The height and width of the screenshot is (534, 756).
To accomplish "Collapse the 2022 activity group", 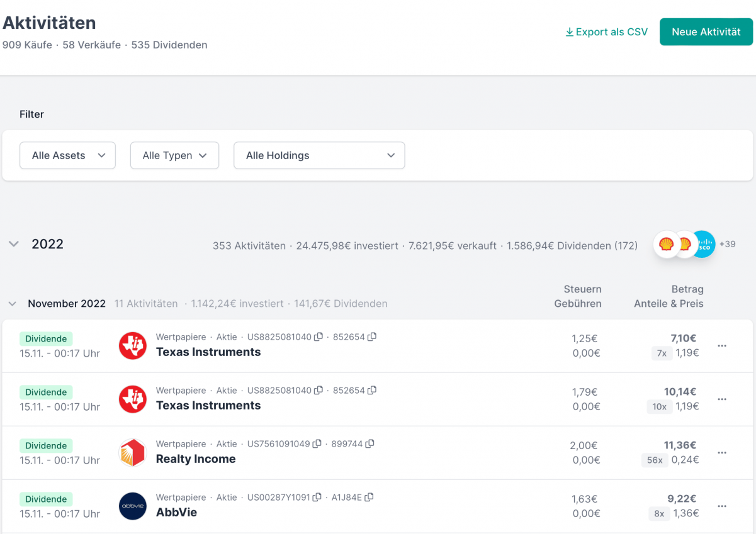I will [13, 244].
